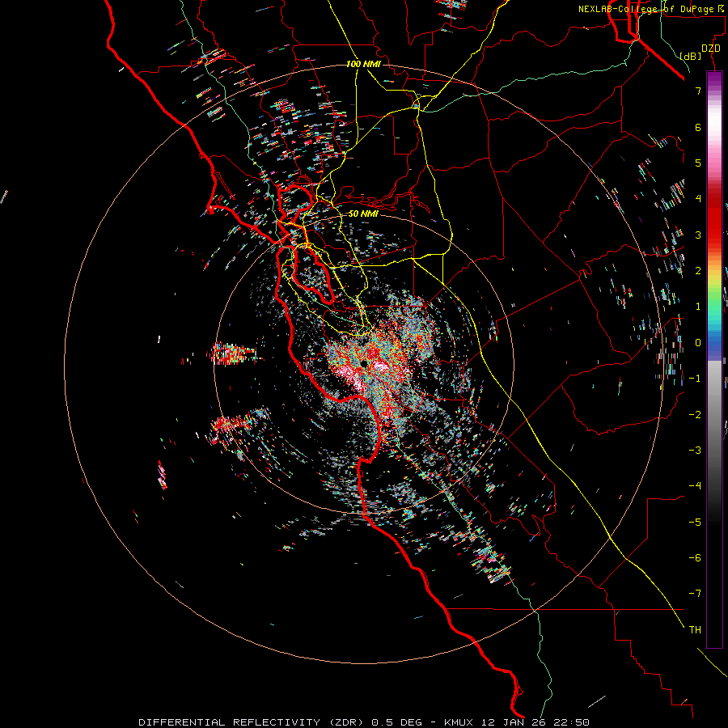Screen dimensions: 728x728
Task: Click the "2" value on the color scale
Action: (698, 271)
